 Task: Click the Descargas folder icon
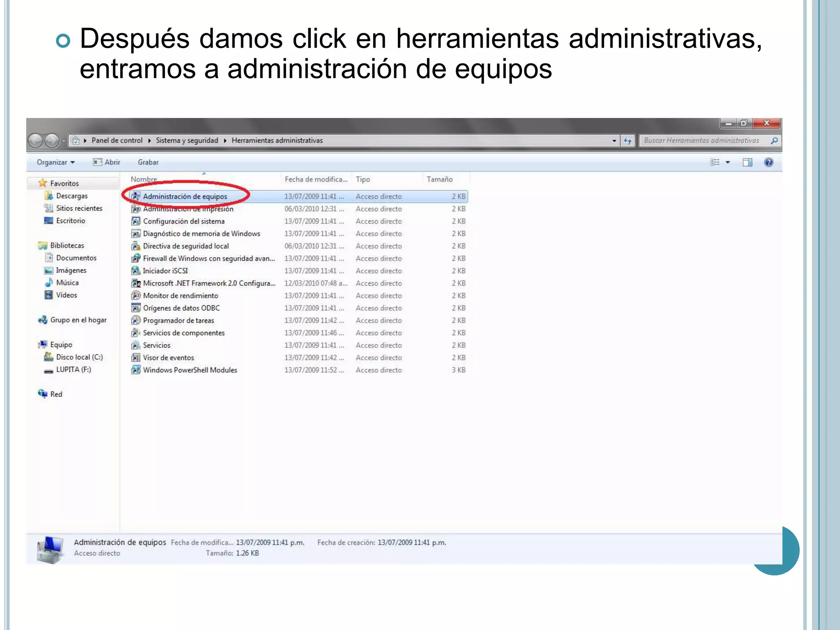[x=49, y=196]
